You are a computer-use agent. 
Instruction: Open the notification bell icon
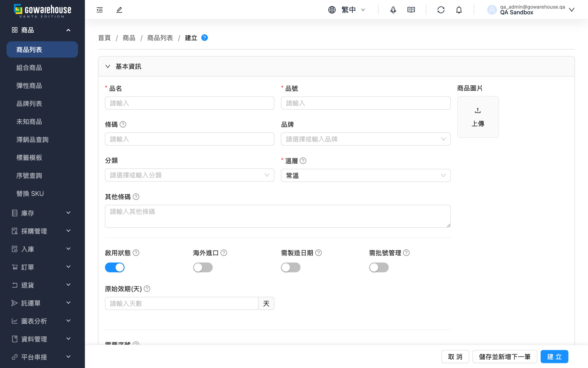point(459,10)
